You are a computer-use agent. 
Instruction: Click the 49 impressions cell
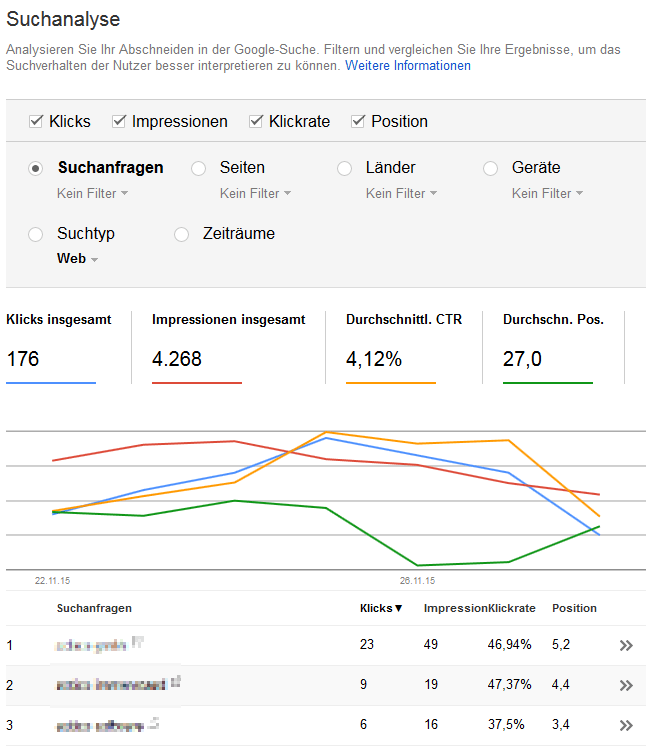click(x=431, y=645)
